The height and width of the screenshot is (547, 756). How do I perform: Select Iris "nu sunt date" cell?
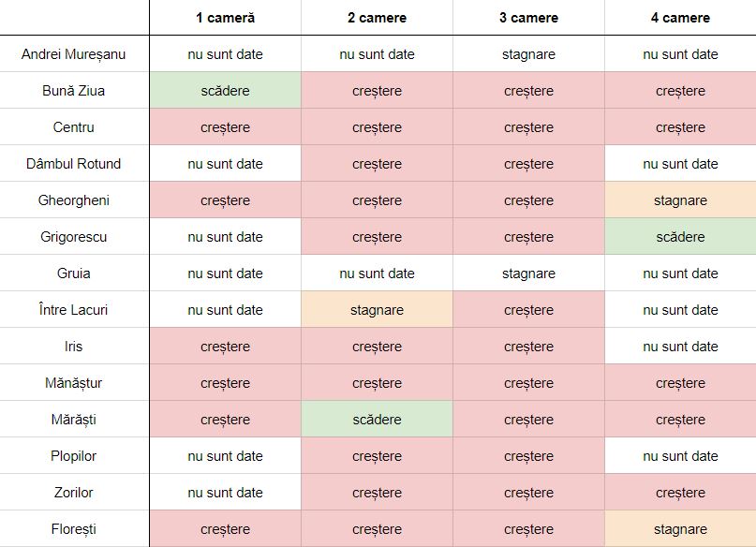tap(680, 347)
